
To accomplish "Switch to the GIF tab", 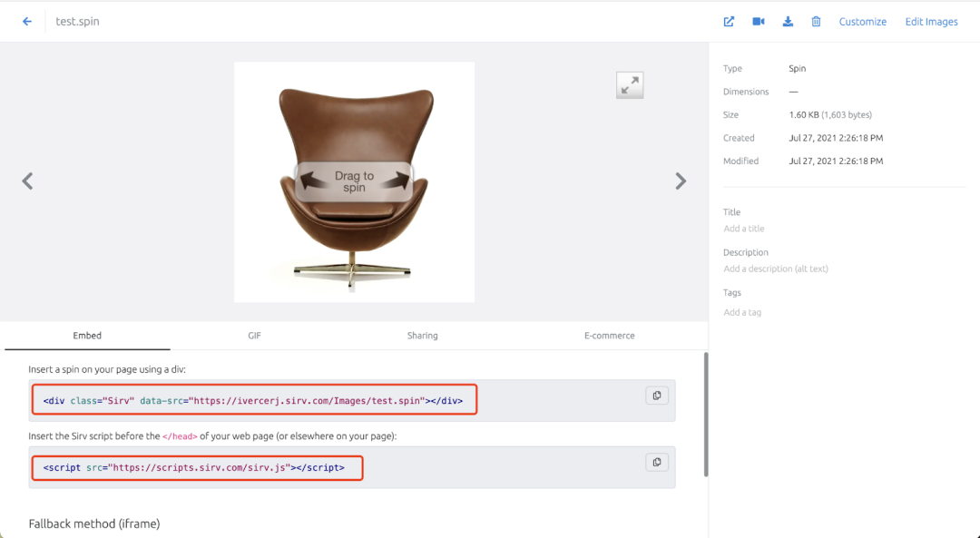I will coord(254,336).
